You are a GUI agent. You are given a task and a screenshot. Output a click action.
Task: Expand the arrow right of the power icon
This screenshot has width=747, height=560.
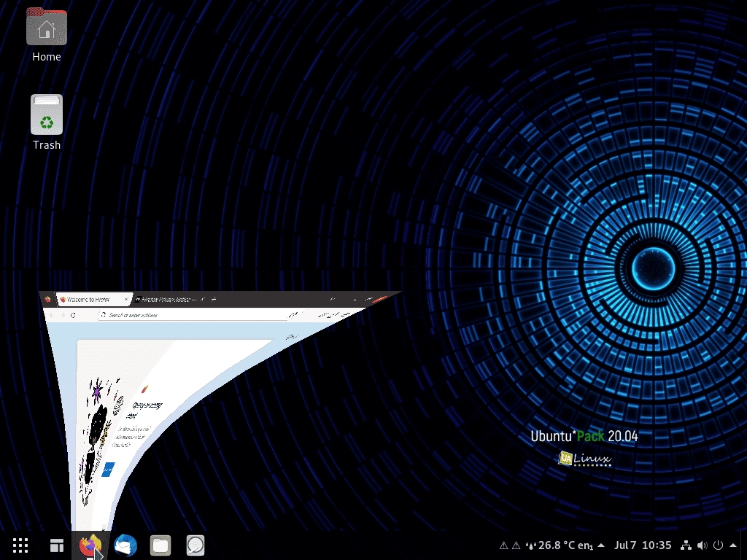coord(732,545)
